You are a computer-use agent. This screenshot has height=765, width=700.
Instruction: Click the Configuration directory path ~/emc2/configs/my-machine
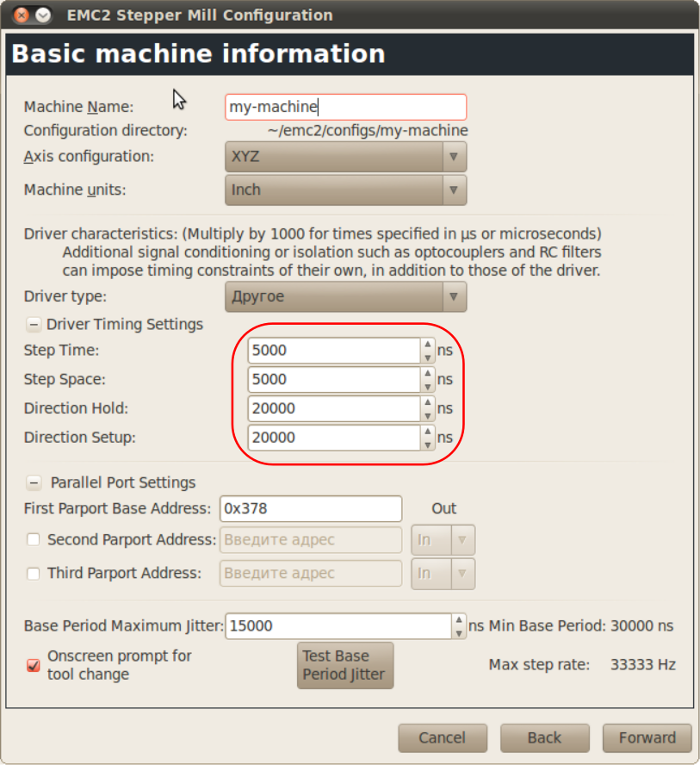pyautogui.click(x=368, y=131)
